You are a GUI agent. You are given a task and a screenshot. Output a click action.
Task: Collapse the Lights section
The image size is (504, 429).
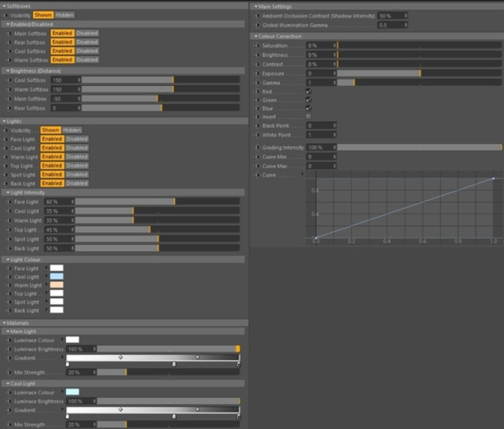4,121
